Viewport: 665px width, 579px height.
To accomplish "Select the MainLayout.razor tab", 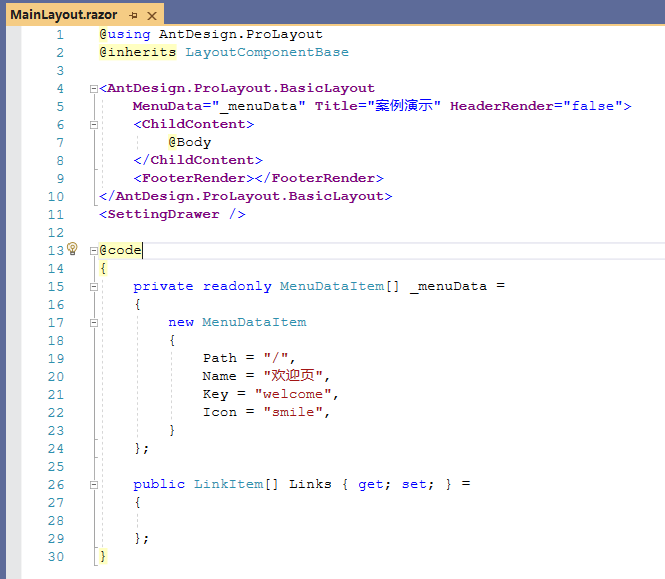I will point(64,15).
